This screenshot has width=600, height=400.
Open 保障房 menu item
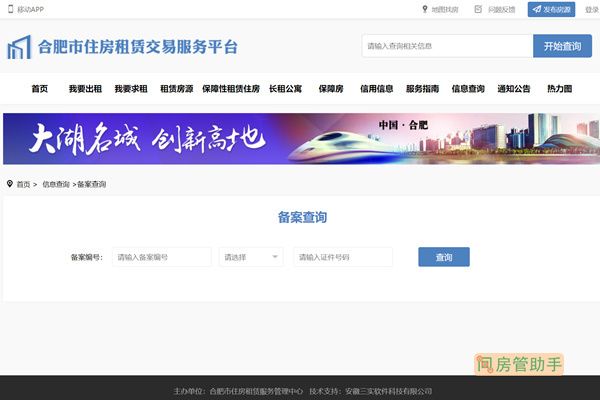[331, 89]
